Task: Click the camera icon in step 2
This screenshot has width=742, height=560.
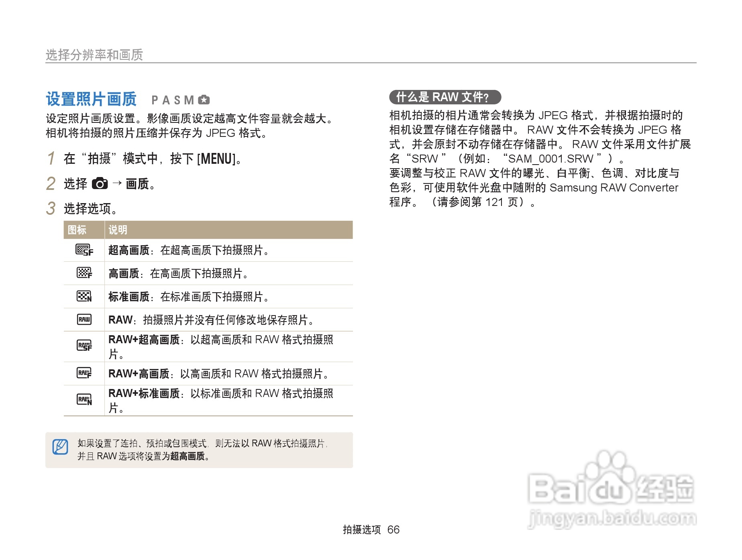Action: click(x=100, y=183)
